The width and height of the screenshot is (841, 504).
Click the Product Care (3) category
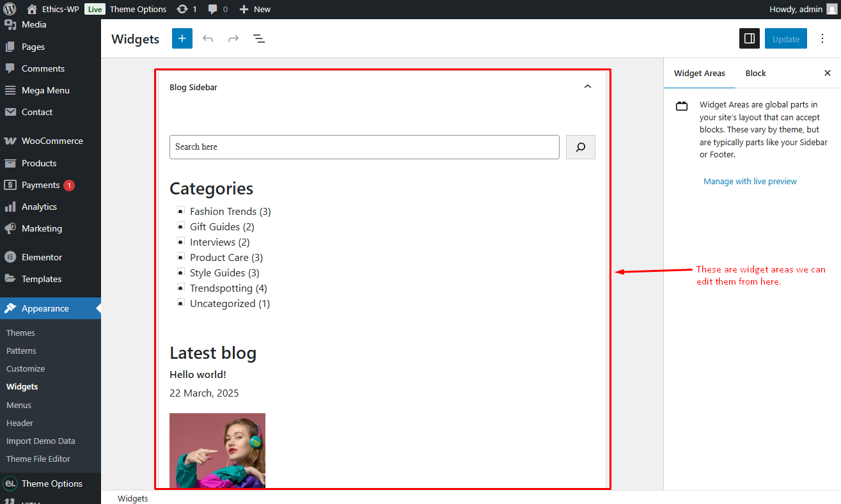(226, 257)
